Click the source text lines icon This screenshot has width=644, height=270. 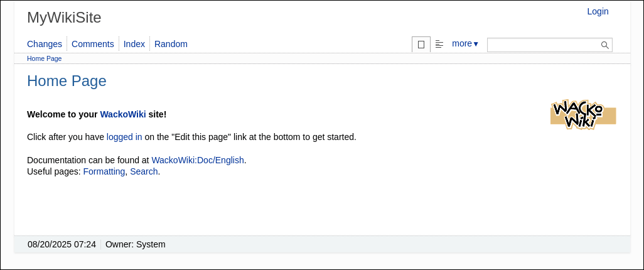(x=439, y=44)
